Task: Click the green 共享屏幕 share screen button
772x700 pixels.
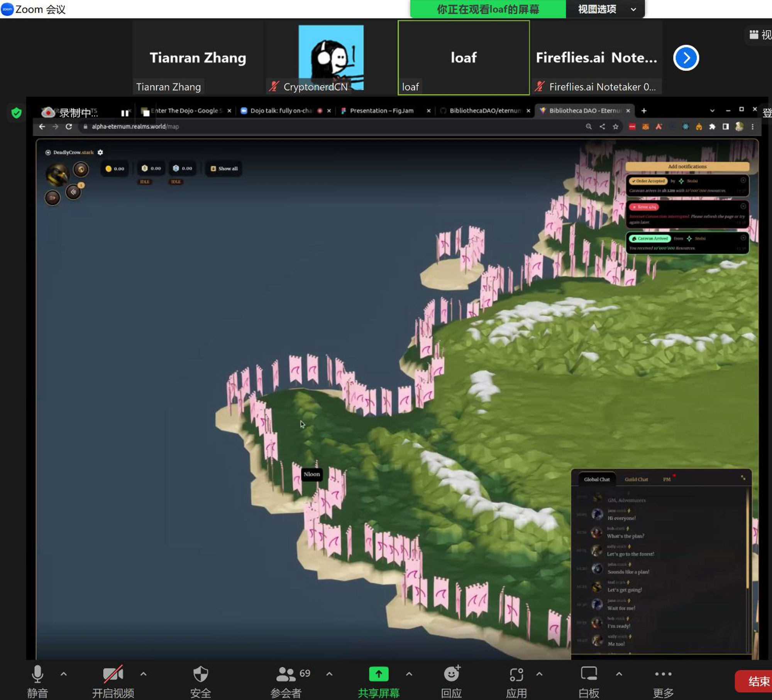Action: 379,681
